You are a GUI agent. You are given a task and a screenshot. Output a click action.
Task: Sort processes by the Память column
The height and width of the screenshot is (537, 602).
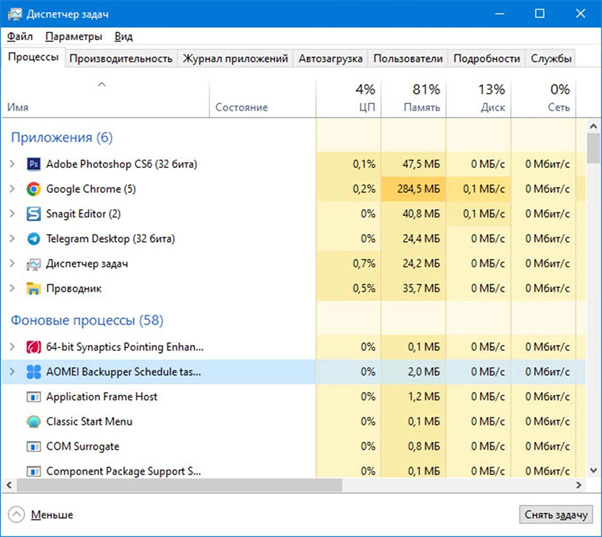pos(413,97)
